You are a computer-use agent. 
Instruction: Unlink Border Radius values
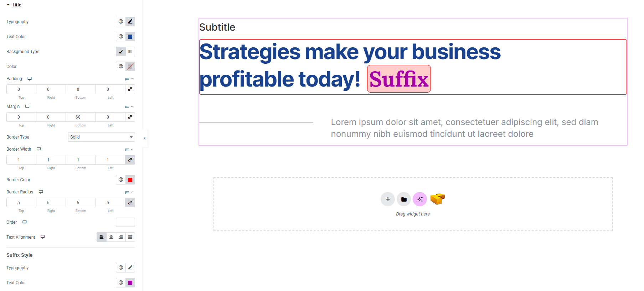130,203
